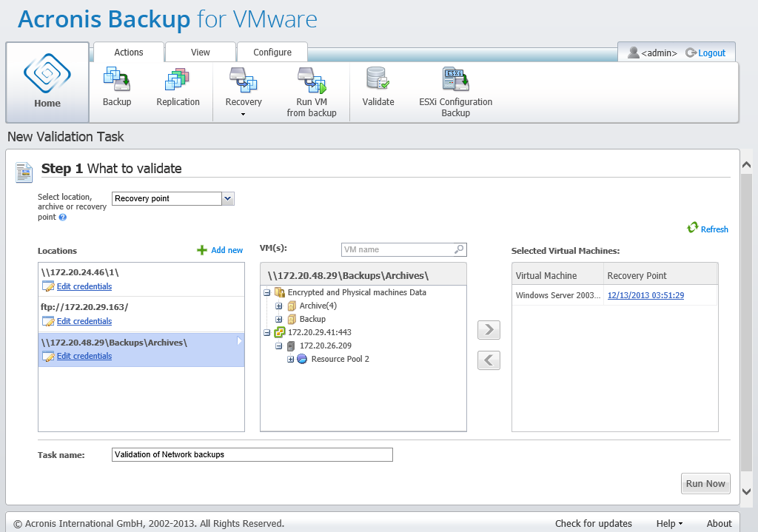The image size is (758, 532).
Task: Open recovery point 12/13/2013 03:51:29
Action: (x=645, y=295)
